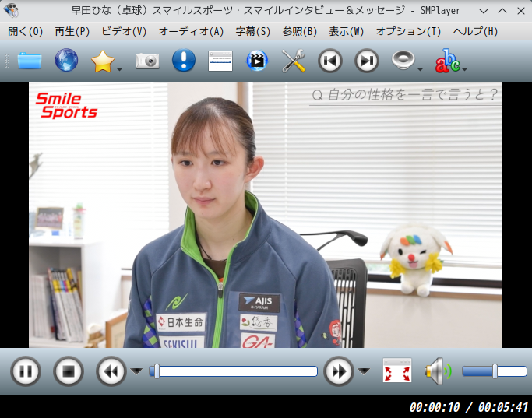The width and height of the screenshot is (532, 418).
Task: Maximize the SMPlayer window
Action: pyautogui.click(x=502, y=11)
